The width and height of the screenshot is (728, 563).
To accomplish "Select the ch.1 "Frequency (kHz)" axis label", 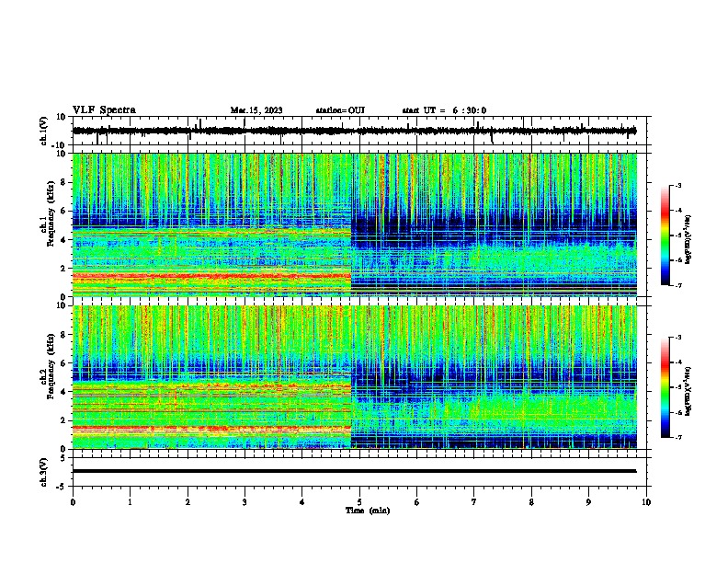I will pos(51,214).
